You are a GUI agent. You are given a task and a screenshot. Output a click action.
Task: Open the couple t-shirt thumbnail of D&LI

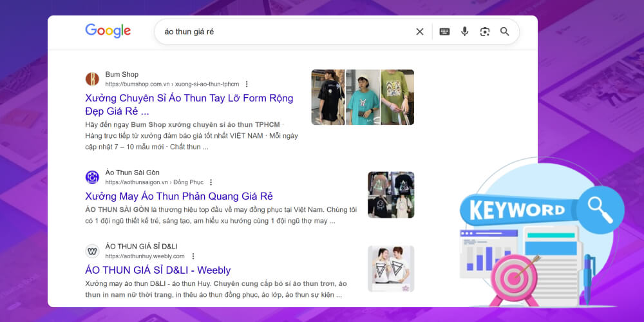[391, 269]
